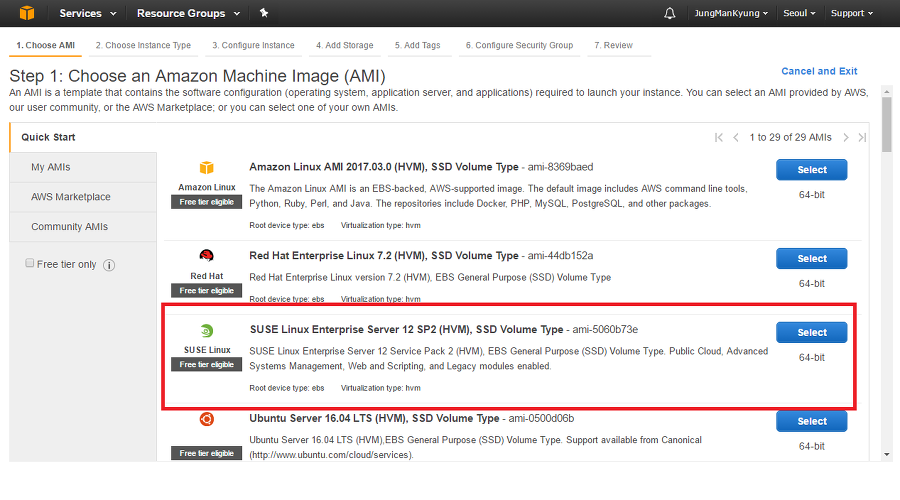The height and width of the screenshot is (500, 900).
Task: Switch to the AWS Marketplace tab
Action: click(x=71, y=197)
